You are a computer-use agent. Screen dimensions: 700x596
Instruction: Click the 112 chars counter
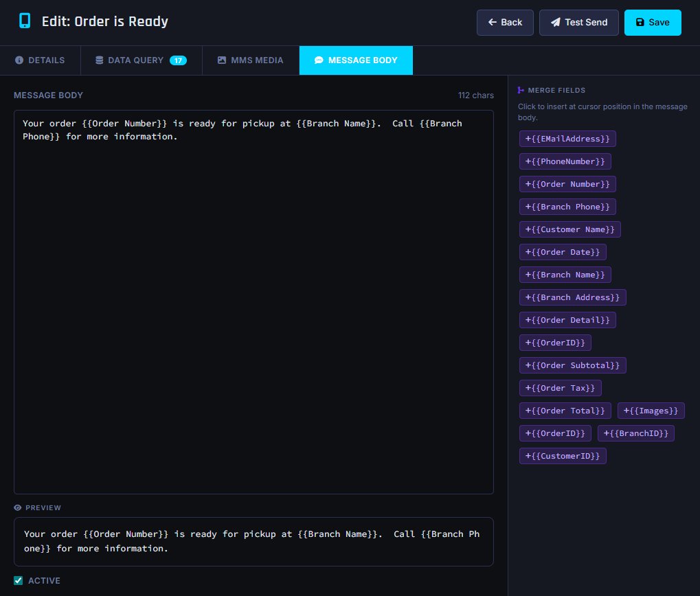[475, 95]
